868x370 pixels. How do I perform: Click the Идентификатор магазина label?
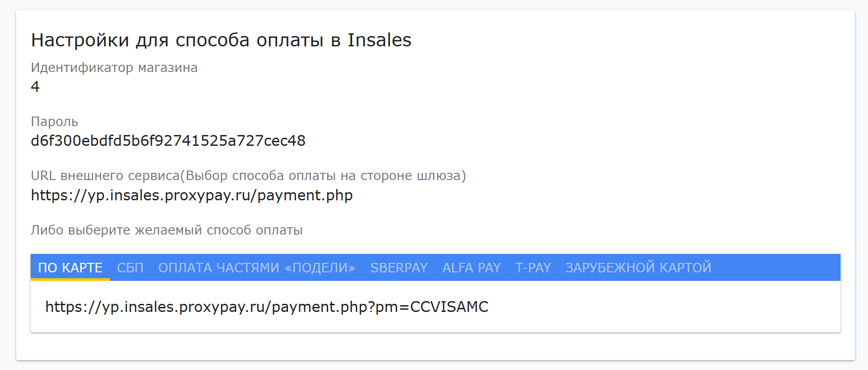(x=114, y=68)
